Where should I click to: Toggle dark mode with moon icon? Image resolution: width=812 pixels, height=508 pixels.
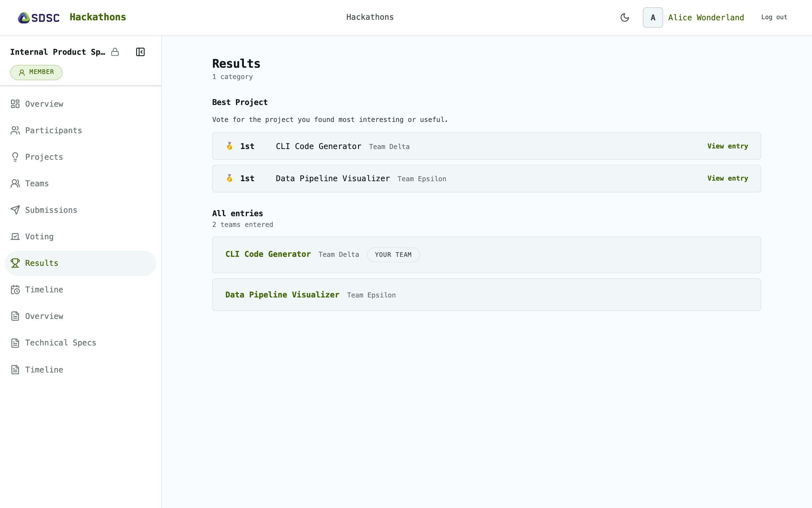(x=625, y=17)
